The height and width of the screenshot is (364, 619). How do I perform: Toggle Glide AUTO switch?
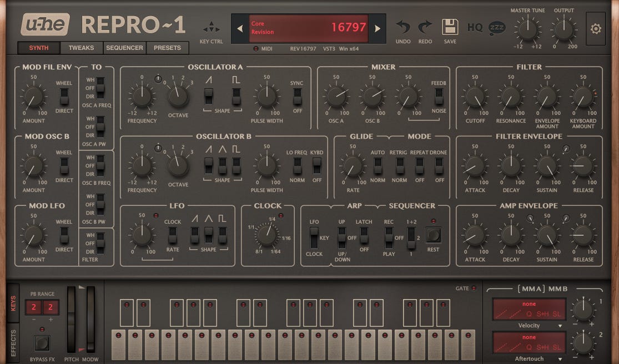[x=378, y=166]
